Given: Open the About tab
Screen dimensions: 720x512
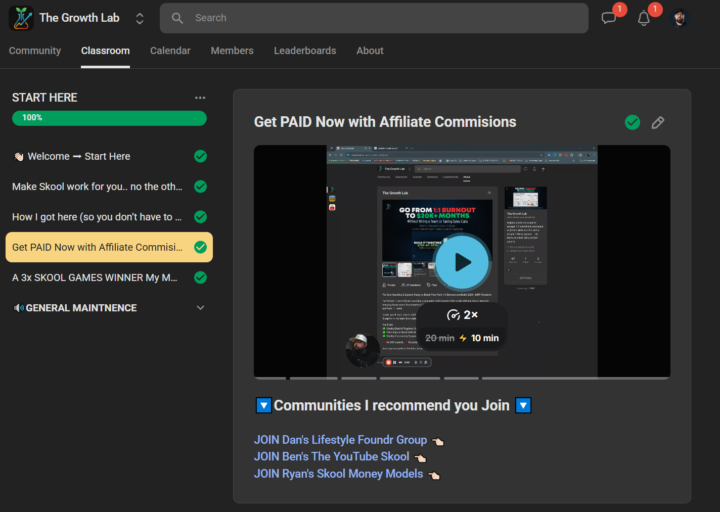Looking at the screenshot, I should tap(370, 51).
